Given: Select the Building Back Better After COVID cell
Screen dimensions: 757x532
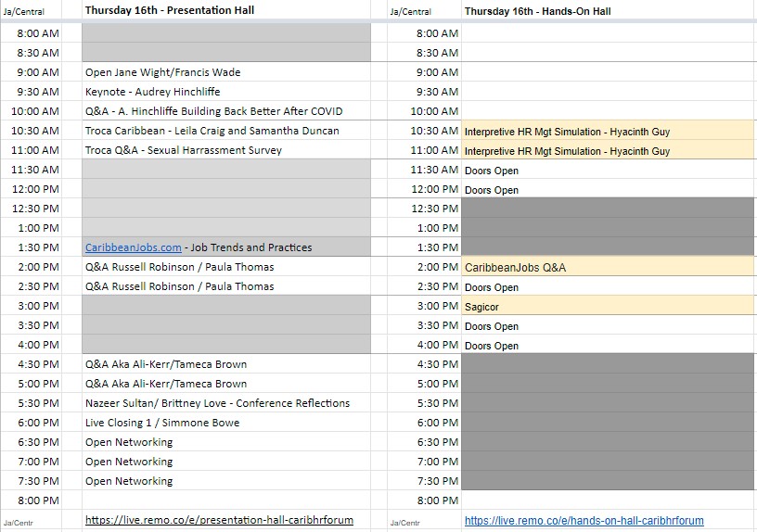Looking at the screenshot, I should (226, 111).
